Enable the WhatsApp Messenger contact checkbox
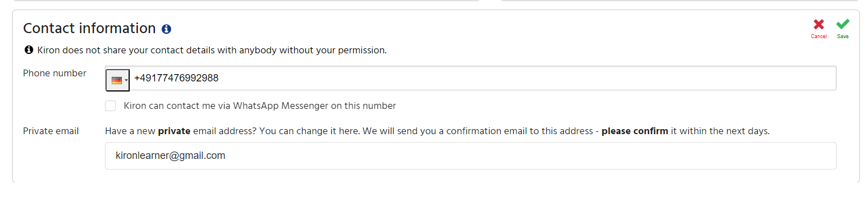This screenshot has height=215, width=868. (x=111, y=106)
